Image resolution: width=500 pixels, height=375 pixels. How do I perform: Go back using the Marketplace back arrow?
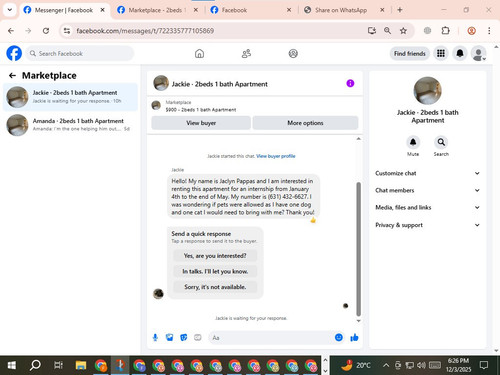(12, 76)
